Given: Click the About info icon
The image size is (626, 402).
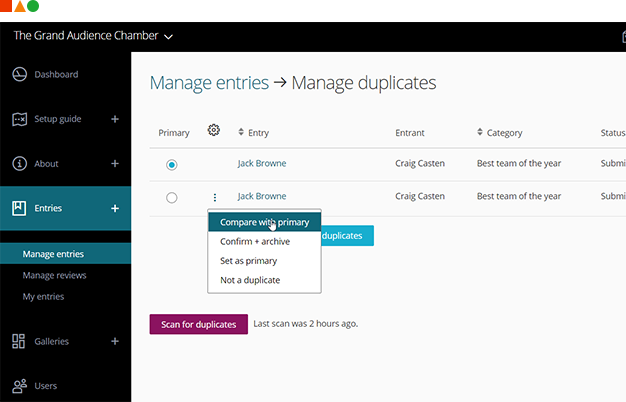Looking at the screenshot, I should pos(18,164).
